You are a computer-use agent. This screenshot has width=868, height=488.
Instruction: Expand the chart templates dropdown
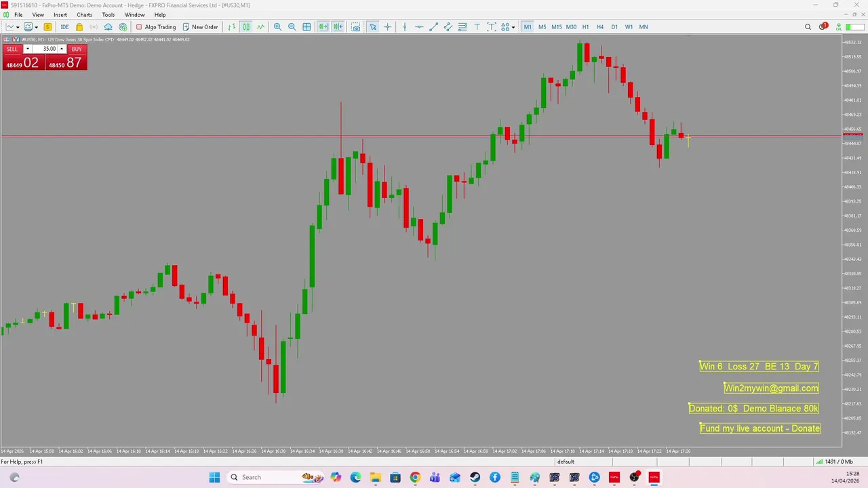tap(36, 27)
